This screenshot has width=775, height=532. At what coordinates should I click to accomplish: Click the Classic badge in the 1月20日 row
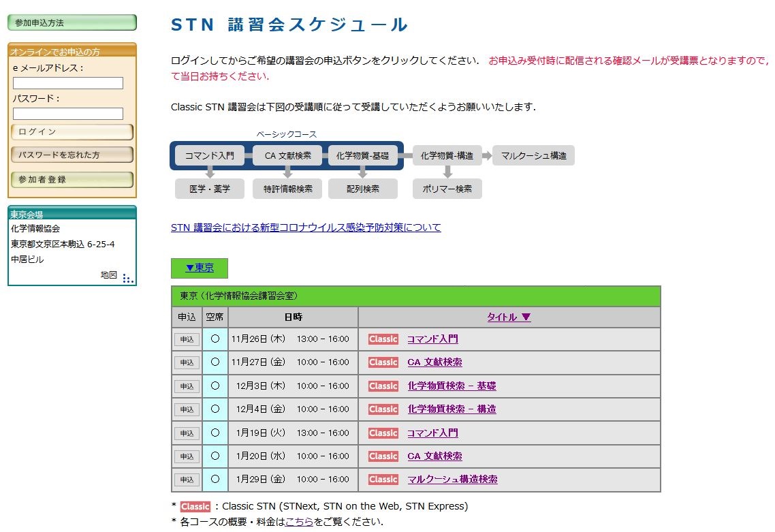coord(383,456)
